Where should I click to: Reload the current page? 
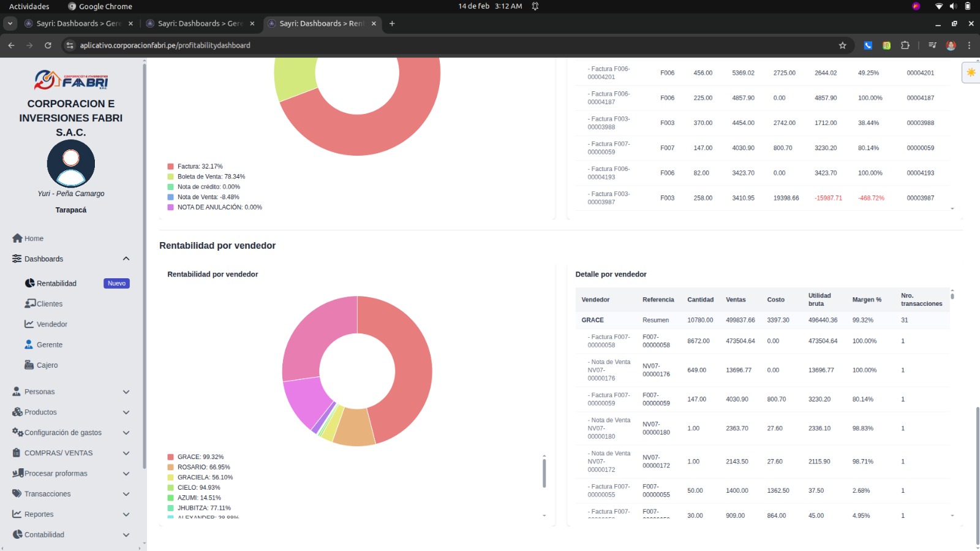[x=48, y=45]
